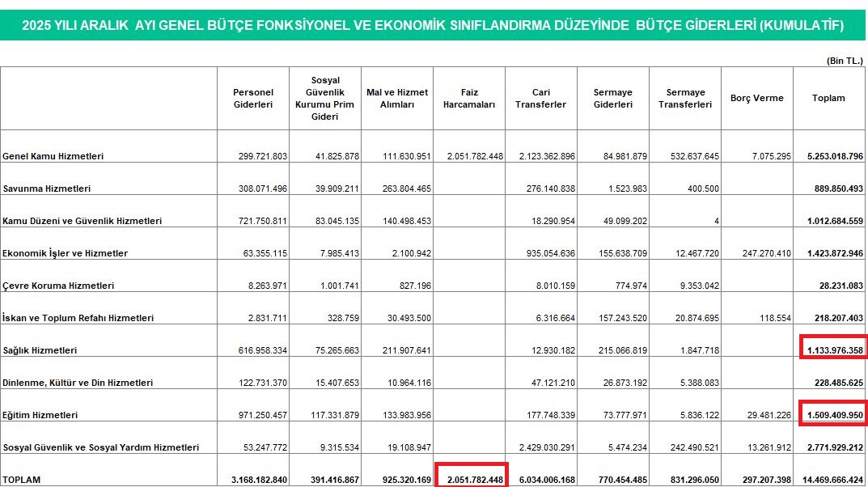This screenshot has width=868, height=487.
Task: Click the "Faiz Harcamaları" column header
Action: 469,98
